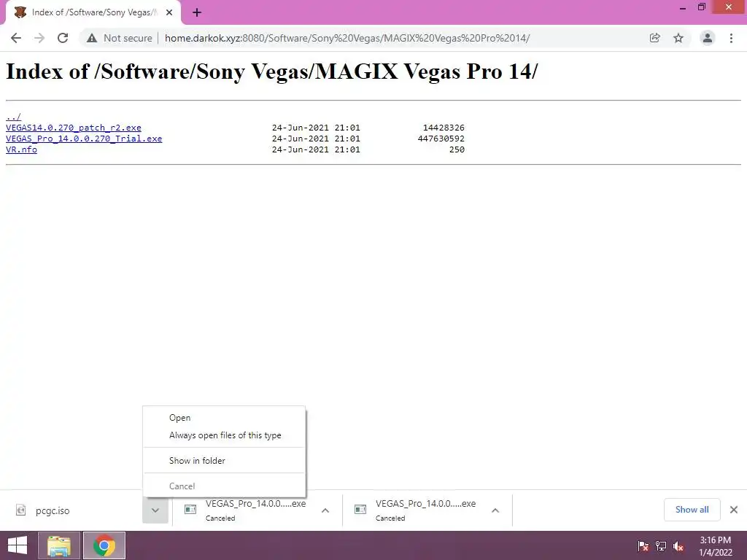Click the network tray icon

coord(661,546)
